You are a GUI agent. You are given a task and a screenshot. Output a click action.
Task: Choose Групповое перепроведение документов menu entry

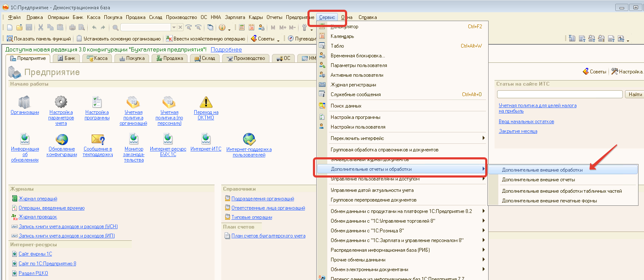coord(402,200)
